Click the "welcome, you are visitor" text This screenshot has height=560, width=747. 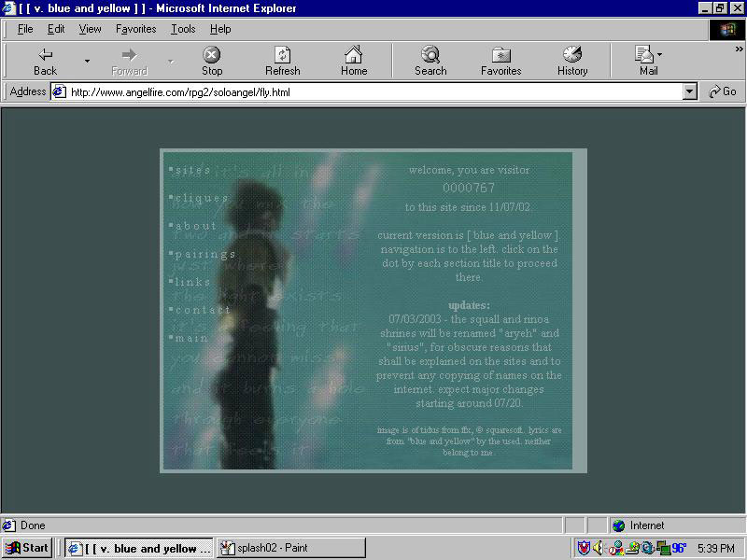(469, 170)
